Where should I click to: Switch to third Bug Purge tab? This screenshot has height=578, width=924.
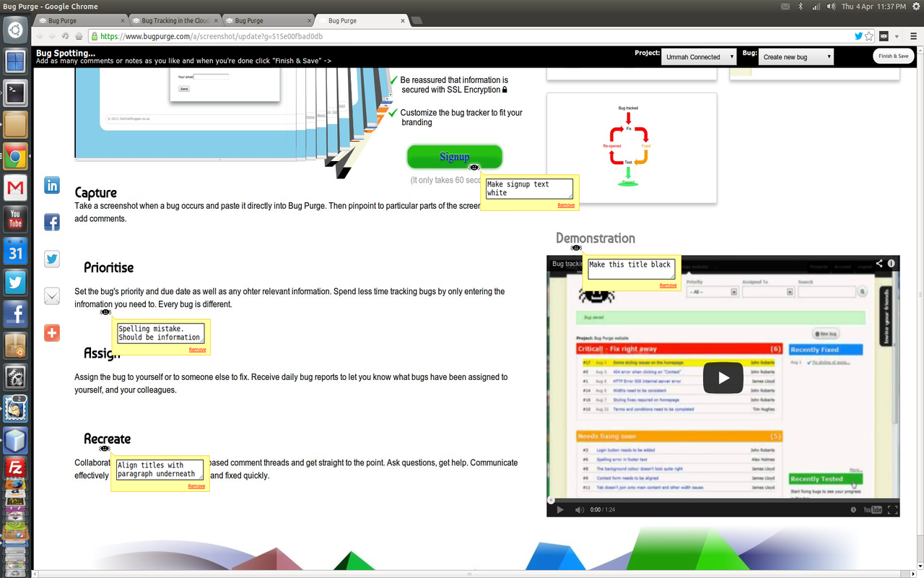tap(266, 20)
